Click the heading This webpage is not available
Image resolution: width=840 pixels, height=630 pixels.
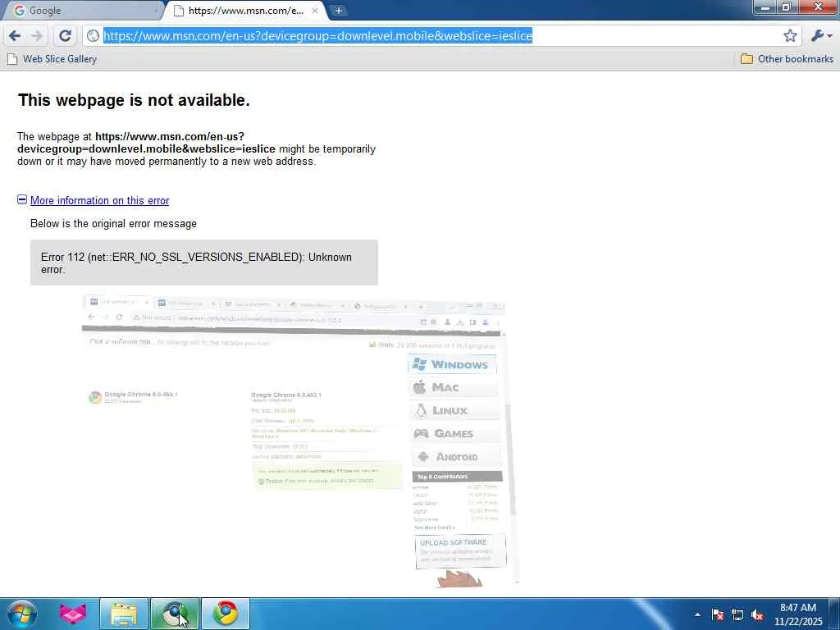(x=134, y=100)
